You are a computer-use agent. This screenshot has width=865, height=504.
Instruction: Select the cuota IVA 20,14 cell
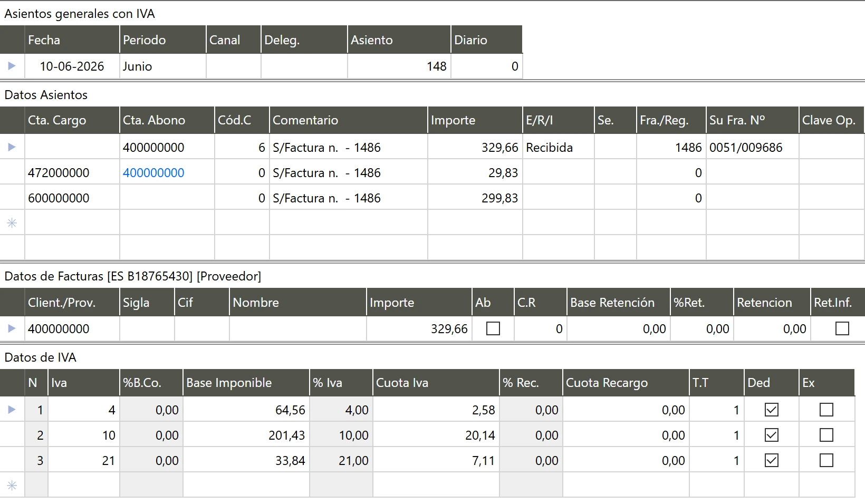coord(436,435)
